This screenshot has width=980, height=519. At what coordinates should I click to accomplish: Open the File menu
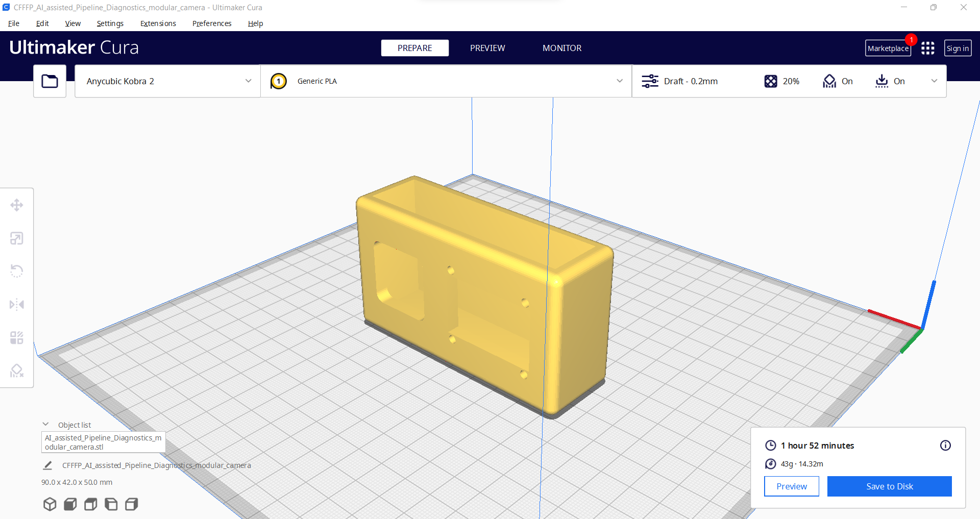click(x=14, y=23)
